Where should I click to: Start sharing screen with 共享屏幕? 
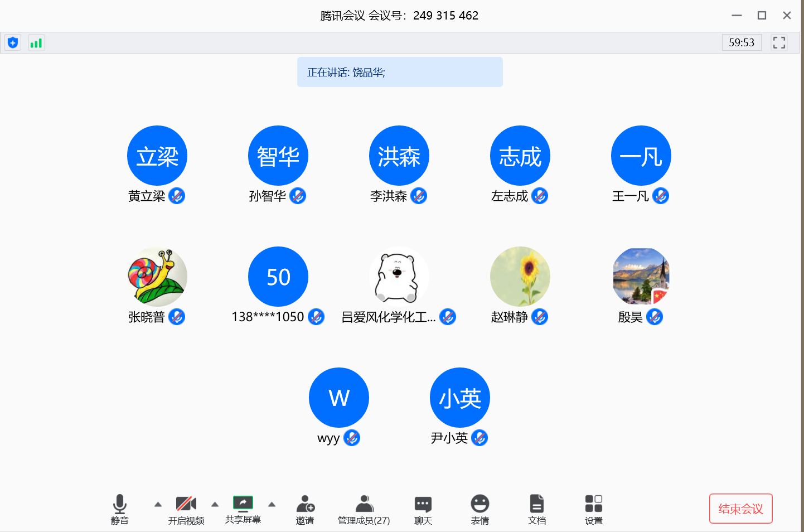coord(243,509)
